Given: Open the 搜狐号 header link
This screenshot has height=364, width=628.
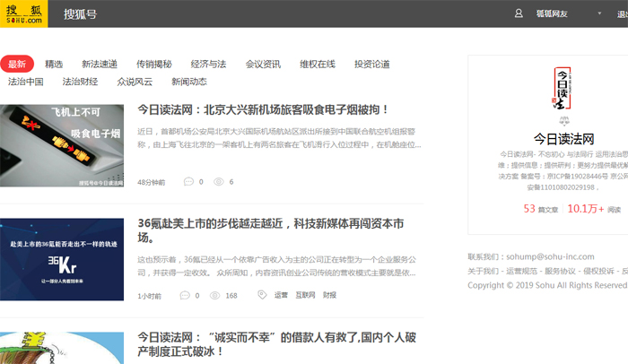Looking at the screenshot, I should (x=80, y=14).
